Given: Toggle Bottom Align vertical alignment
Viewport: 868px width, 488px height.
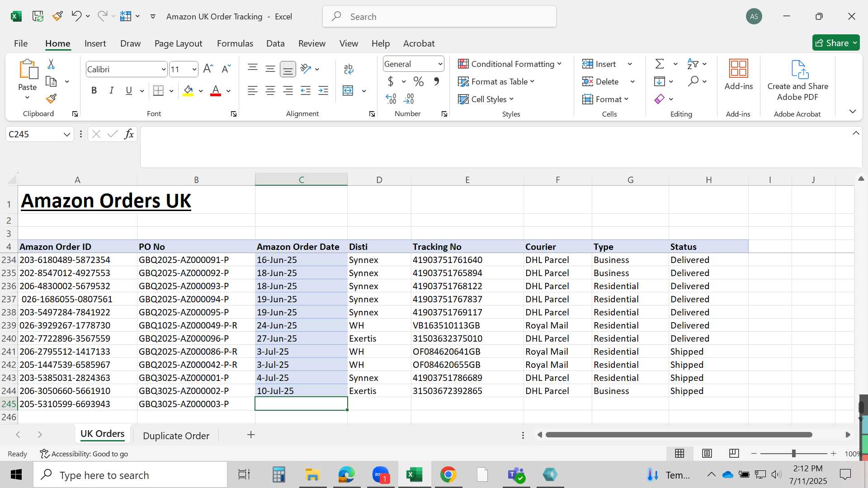Looking at the screenshot, I should (x=288, y=69).
